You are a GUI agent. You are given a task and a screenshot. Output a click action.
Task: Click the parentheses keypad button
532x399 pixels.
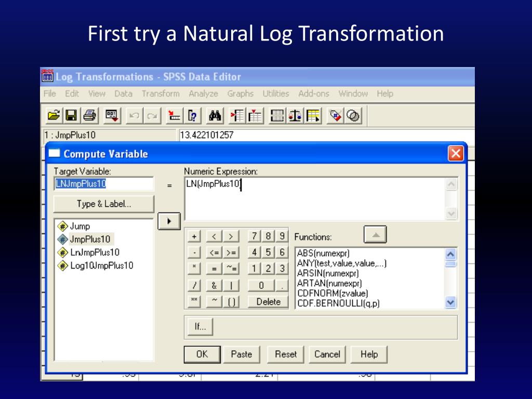231,302
